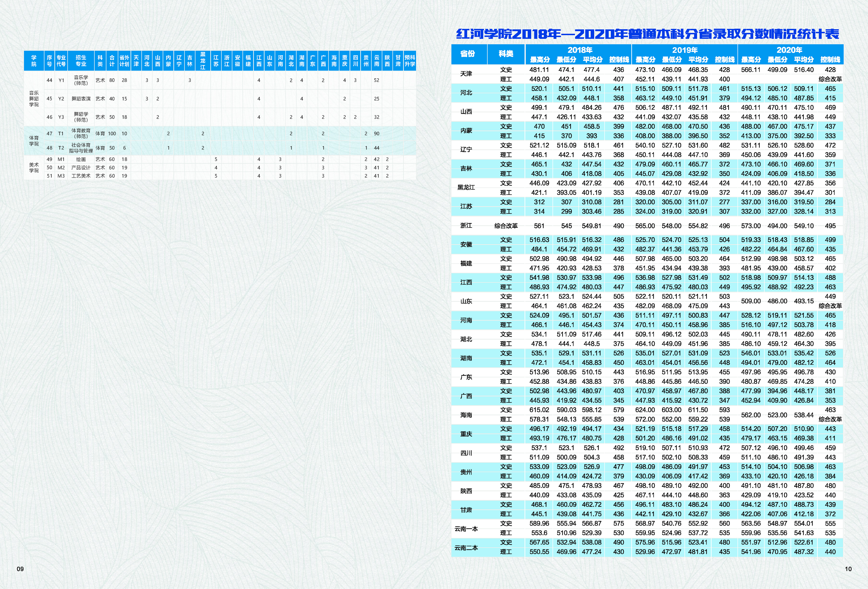Click the 控制线 value 593 in 海南 row

click(x=724, y=410)
